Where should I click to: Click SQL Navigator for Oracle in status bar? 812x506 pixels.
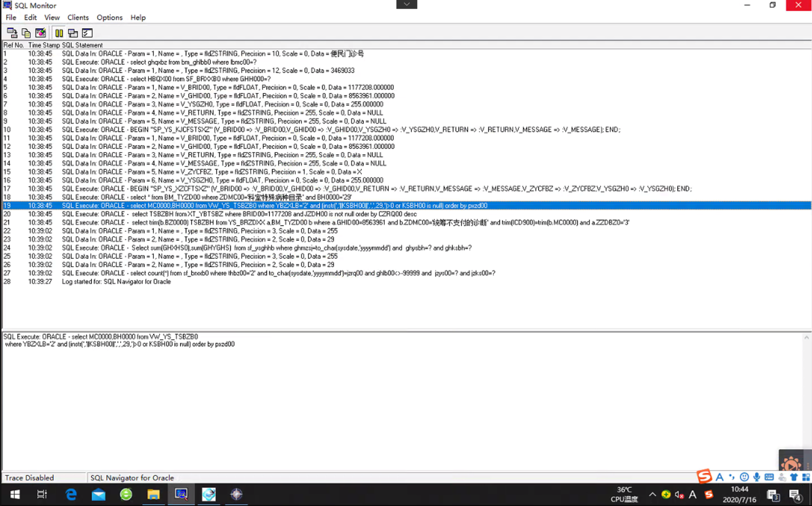point(132,478)
